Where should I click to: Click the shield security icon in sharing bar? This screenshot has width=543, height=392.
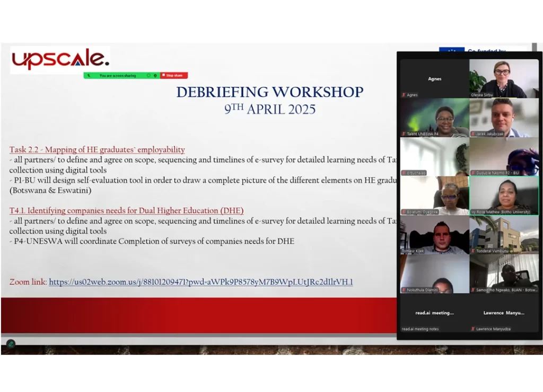[155, 76]
